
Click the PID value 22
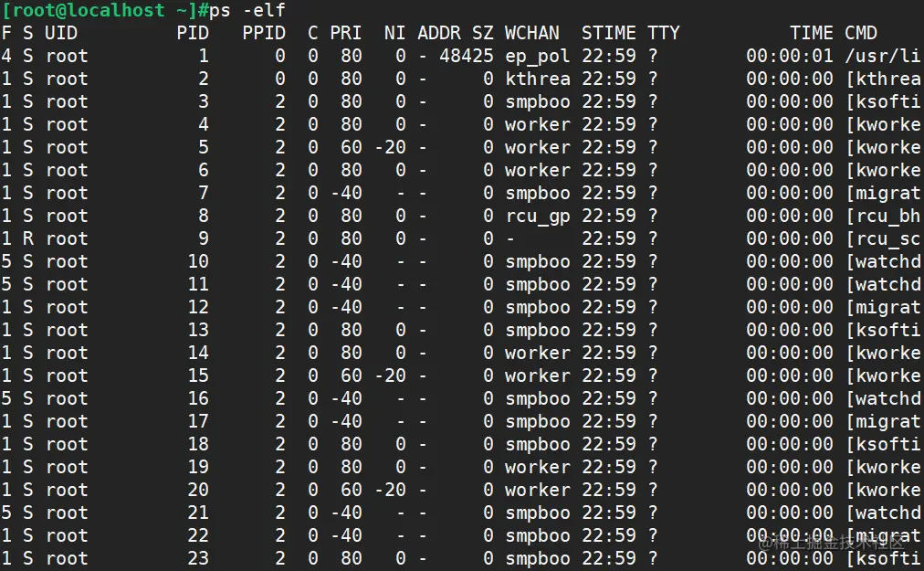[198, 535]
